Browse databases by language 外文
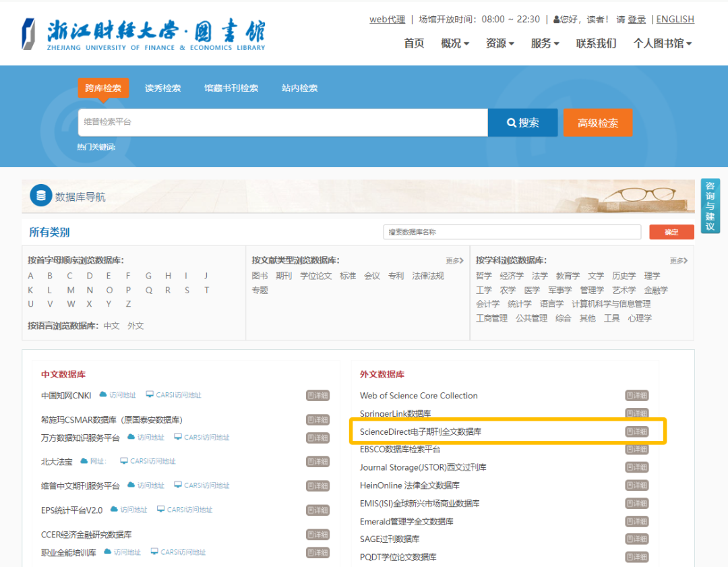This screenshot has width=728, height=567. [x=135, y=326]
